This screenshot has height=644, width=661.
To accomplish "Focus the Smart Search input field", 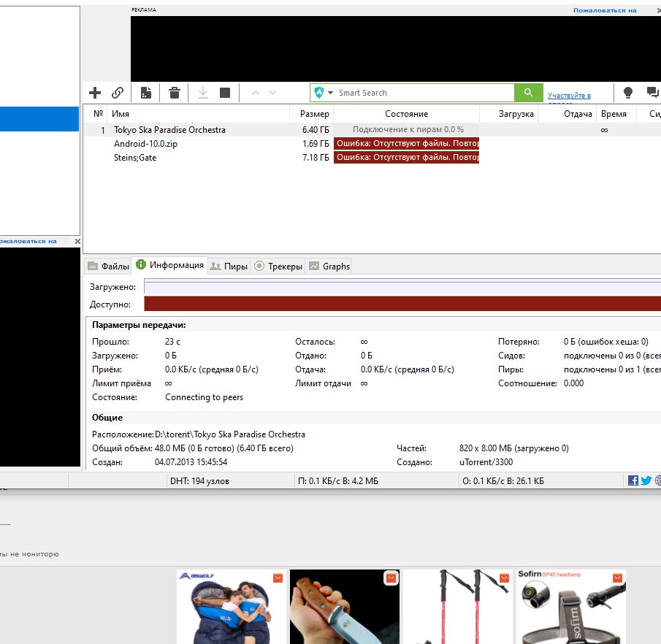I will [x=425, y=93].
